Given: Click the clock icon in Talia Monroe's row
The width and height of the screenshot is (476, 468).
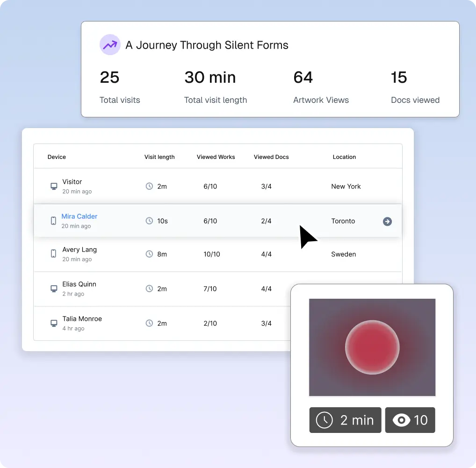Looking at the screenshot, I should (149, 323).
